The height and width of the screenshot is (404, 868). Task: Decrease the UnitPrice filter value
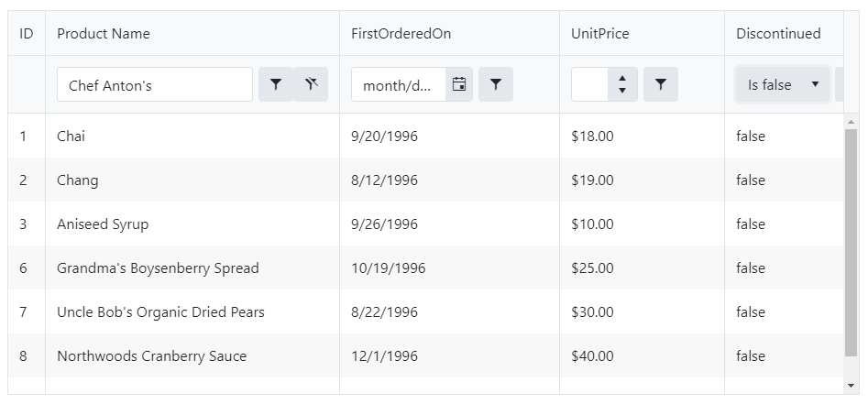pos(622,91)
